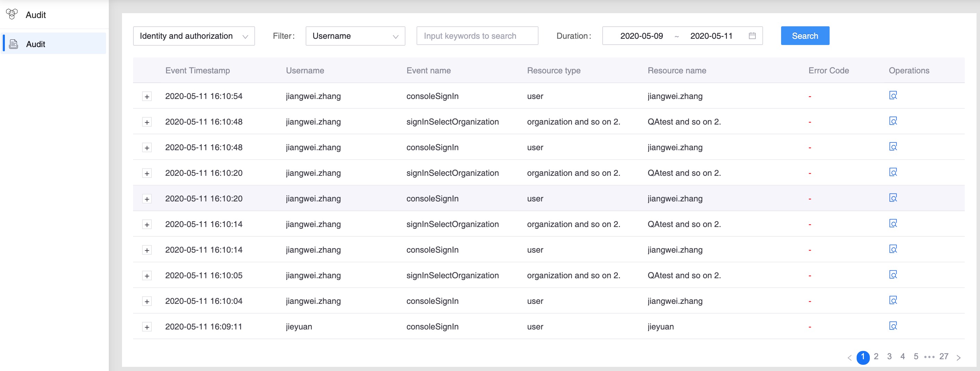980x371 pixels.
Task: Click Operations column header
Action: coord(909,70)
